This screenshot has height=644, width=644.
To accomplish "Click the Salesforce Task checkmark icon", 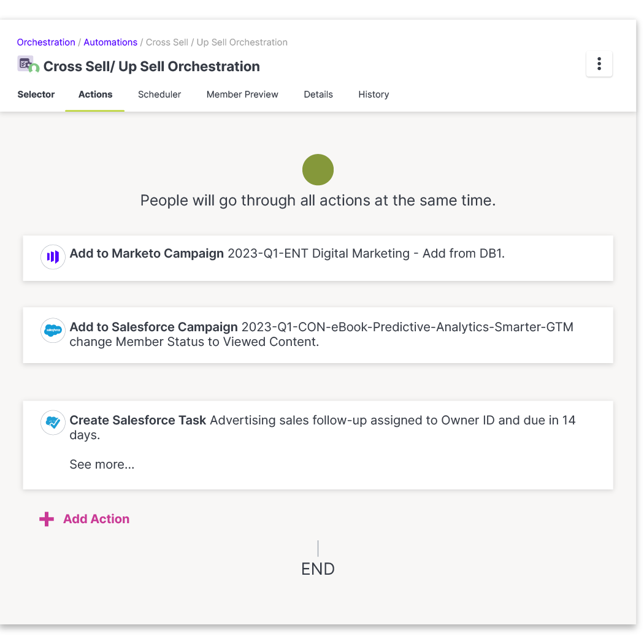I will [53, 423].
